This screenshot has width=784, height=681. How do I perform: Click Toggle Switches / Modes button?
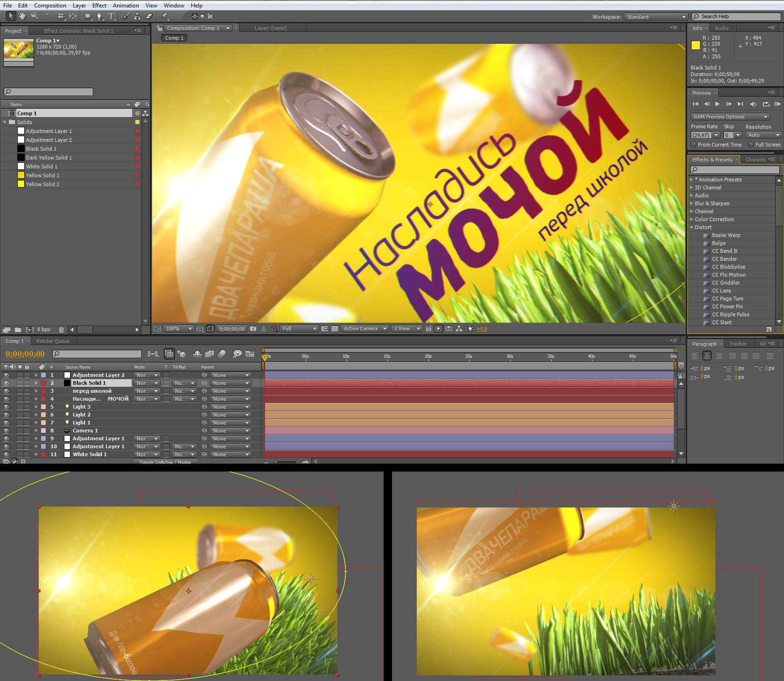pos(165,462)
